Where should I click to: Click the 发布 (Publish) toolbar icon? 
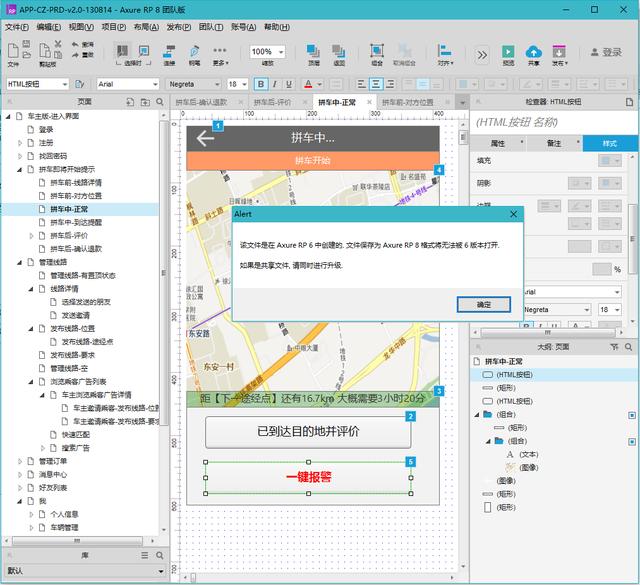(558, 52)
